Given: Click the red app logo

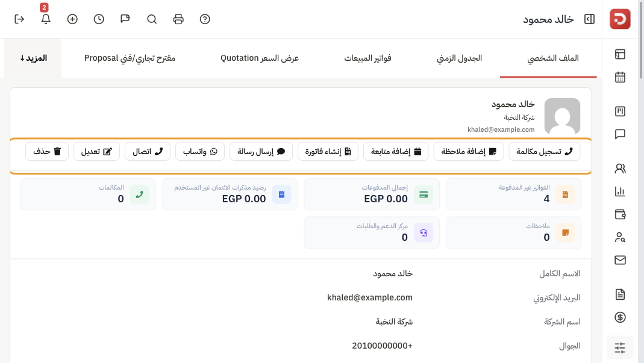Looking at the screenshot, I should point(620,19).
